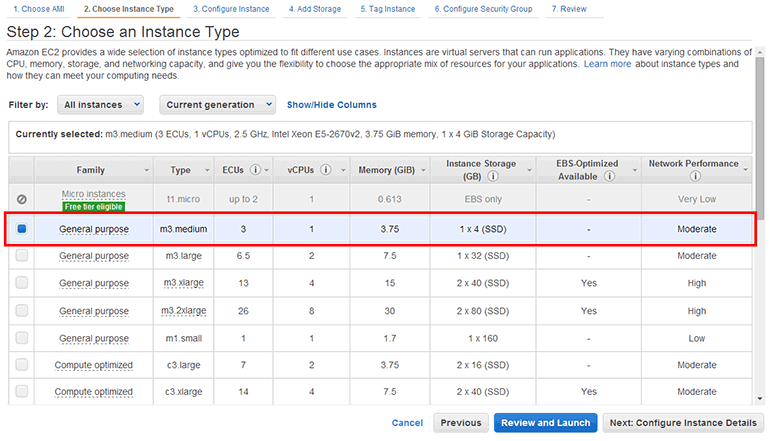Open the Current generation dropdown
770x441 pixels.
(x=219, y=104)
